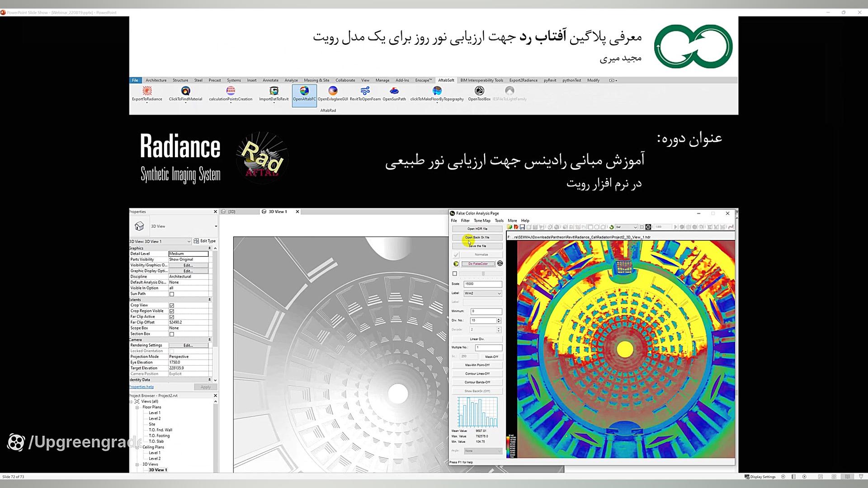Click the green refresh arrow in False Color toolbar
Screen dimensions: 868x488
611,227
